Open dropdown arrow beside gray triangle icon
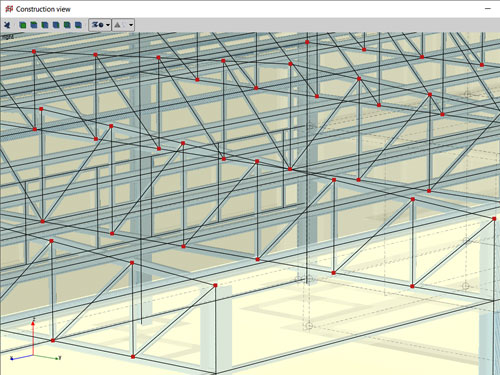This screenshot has height=375, width=500. point(131,25)
